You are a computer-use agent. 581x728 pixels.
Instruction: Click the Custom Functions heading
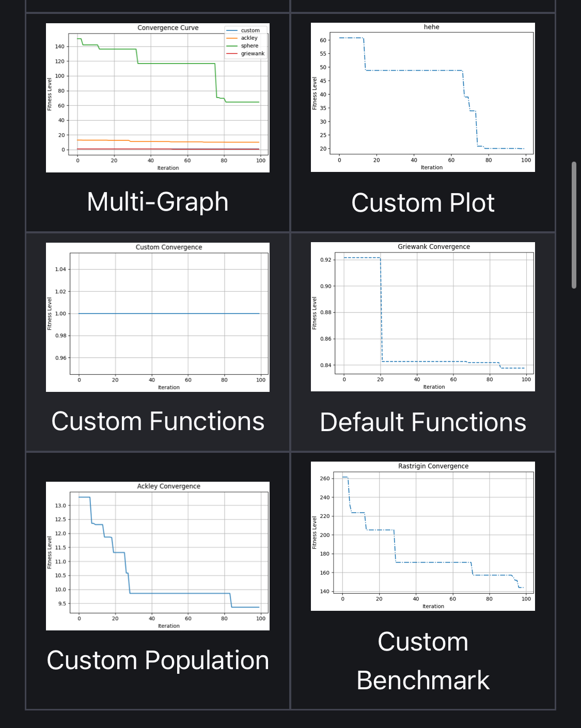158,421
